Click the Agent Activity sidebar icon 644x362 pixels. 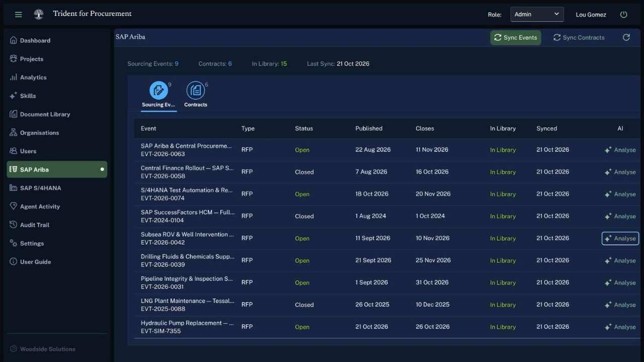click(14, 206)
